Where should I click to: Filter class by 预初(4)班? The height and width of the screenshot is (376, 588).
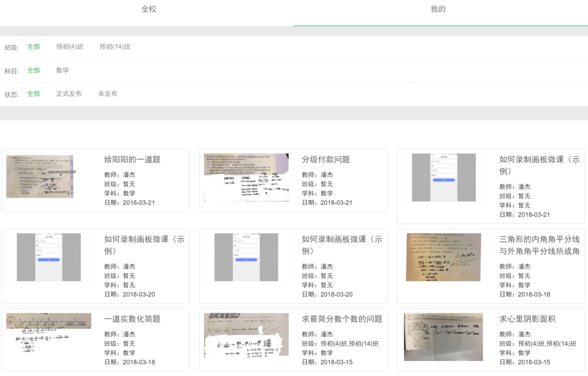point(70,47)
